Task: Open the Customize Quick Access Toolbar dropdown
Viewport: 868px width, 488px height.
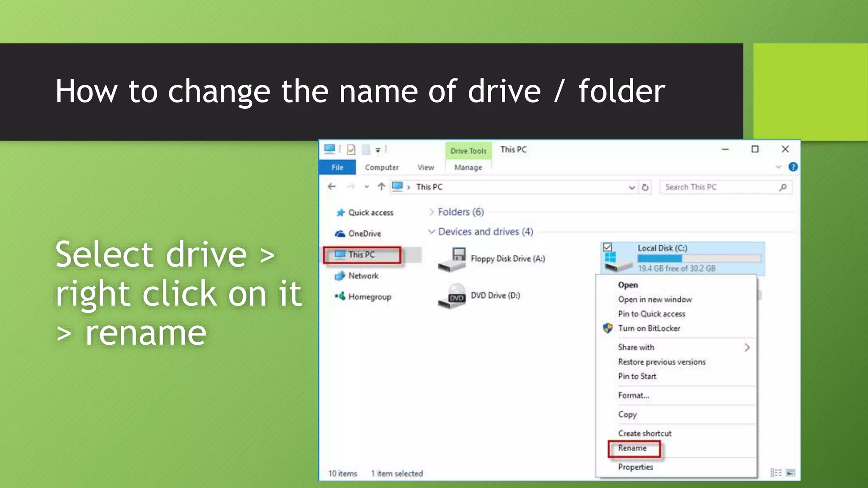Action: pyautogui.click(x=378, y=150)
